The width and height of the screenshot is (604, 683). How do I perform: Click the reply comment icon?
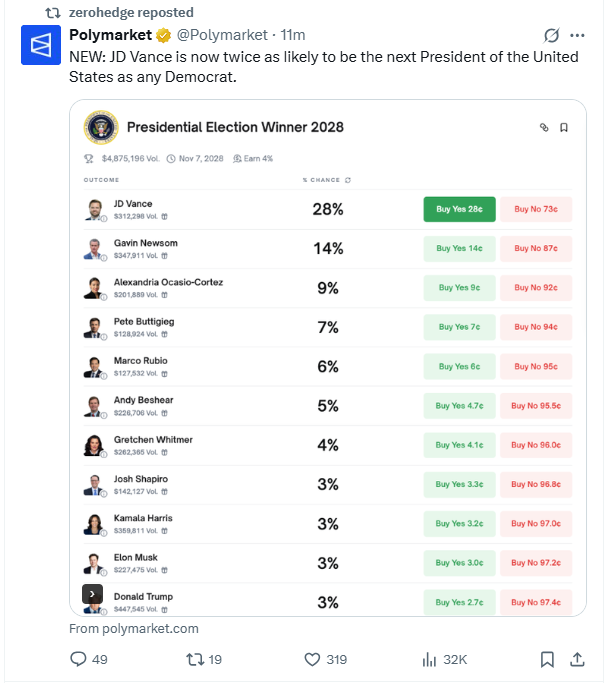click(78, 659)
